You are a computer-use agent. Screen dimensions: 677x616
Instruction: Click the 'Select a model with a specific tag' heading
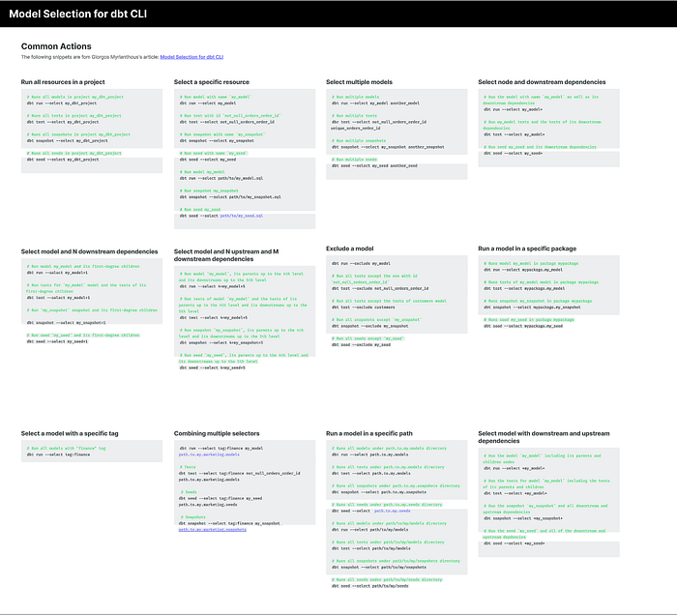[x=70, y=433]
